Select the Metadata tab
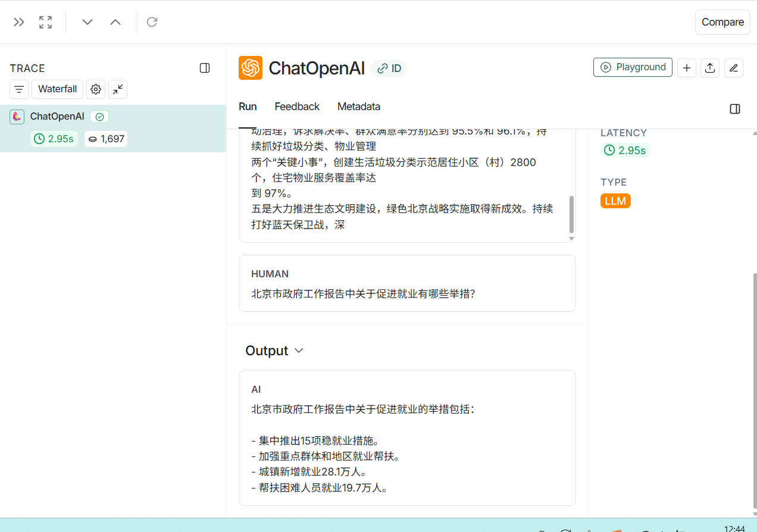757x532 pixels. click(x=359, y=107)
